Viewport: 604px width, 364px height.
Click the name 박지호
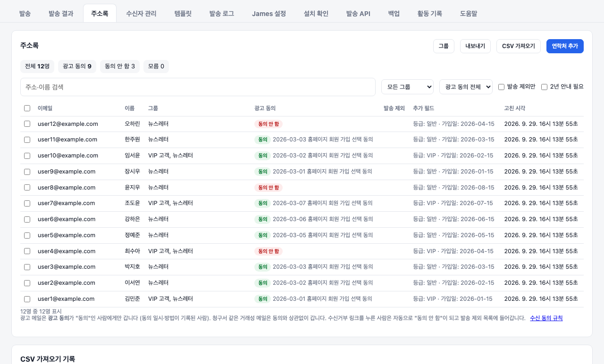pyautogui.click(x=133, y=267)
